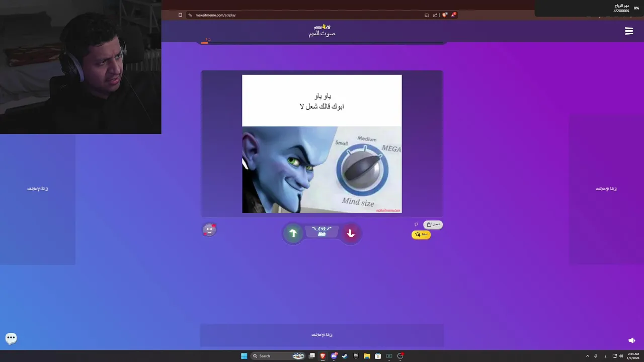Click the 'meme 4/8' round counter text
Image resolution: width=644 pixels, height=362 pixels.
[322, 27]
